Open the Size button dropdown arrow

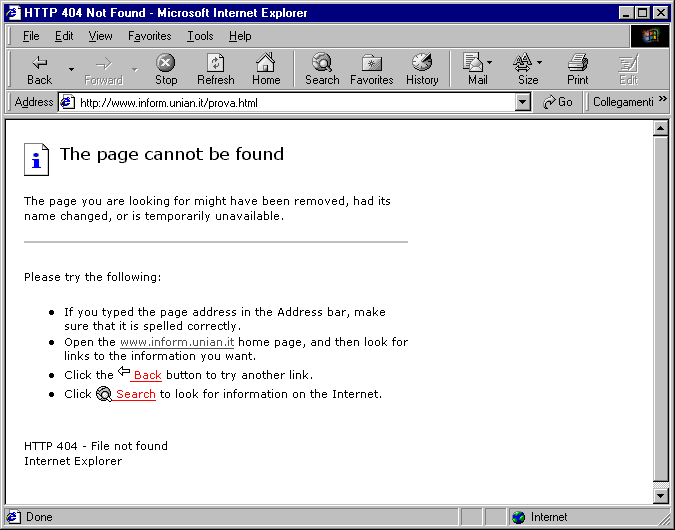pyautogui.click(x=539, y=63)
